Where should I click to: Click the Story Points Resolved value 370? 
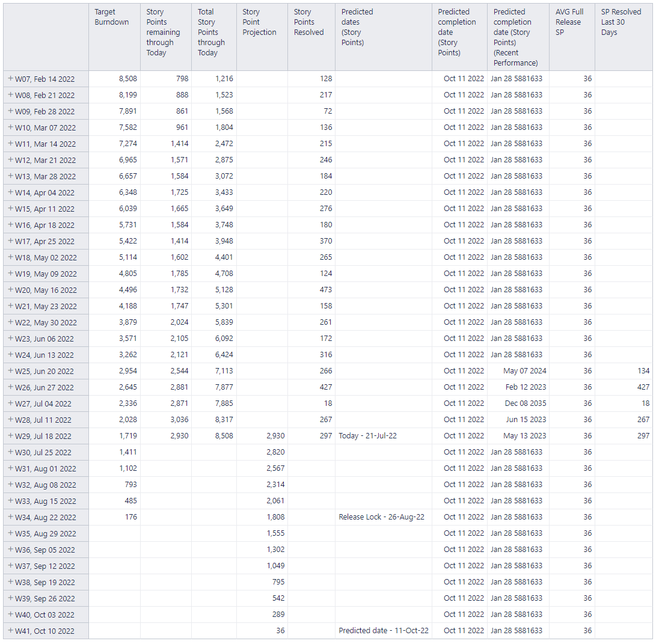326,241
